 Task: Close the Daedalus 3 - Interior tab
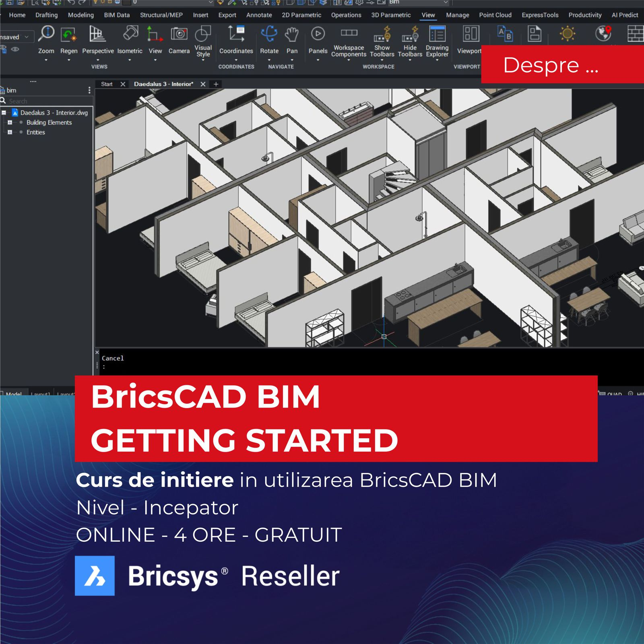coord(203,84)
